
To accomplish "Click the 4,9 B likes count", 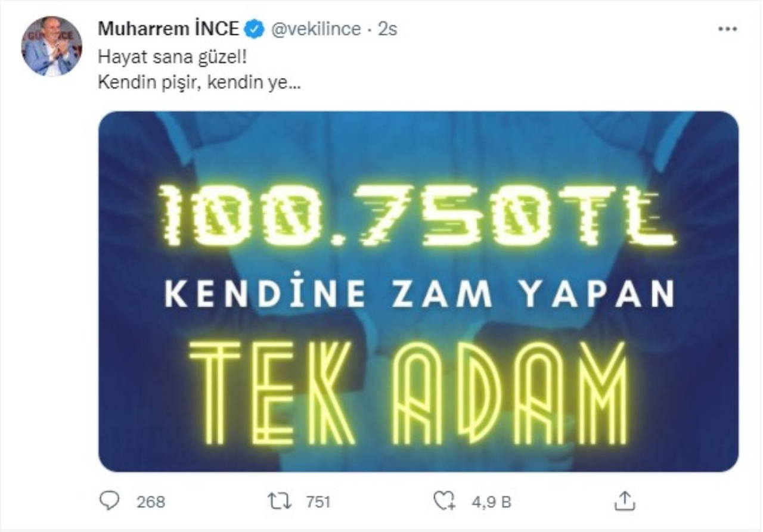I will [x=491, y=502].
